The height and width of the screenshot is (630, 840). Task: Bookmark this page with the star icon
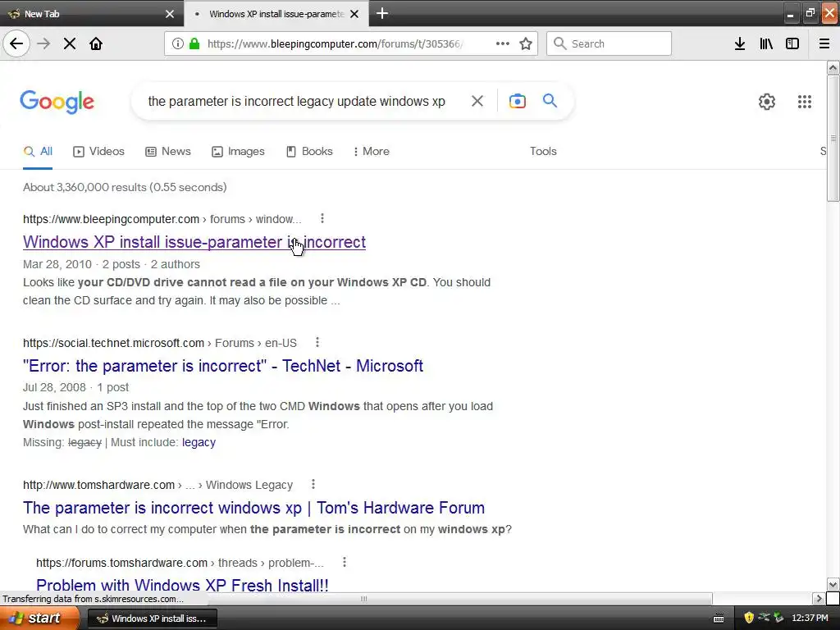[x=526, y=43]
